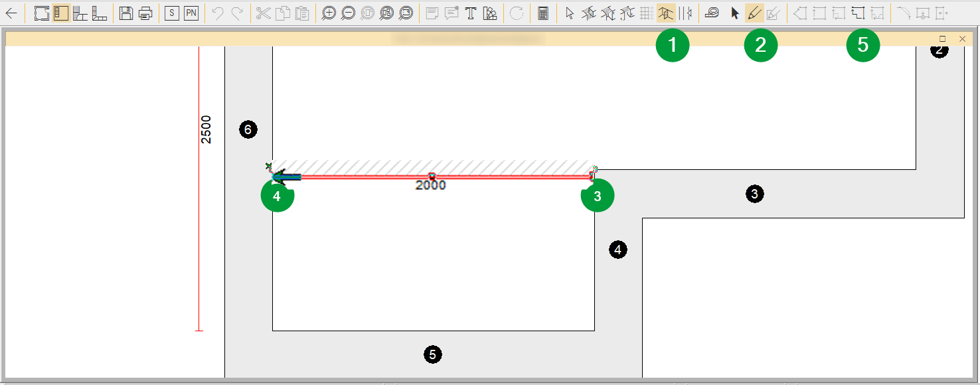Toggle the highlighted snap-to-edge tool
Screen dimensions: 980x385
pyautogui.click(x=666, y=13)
